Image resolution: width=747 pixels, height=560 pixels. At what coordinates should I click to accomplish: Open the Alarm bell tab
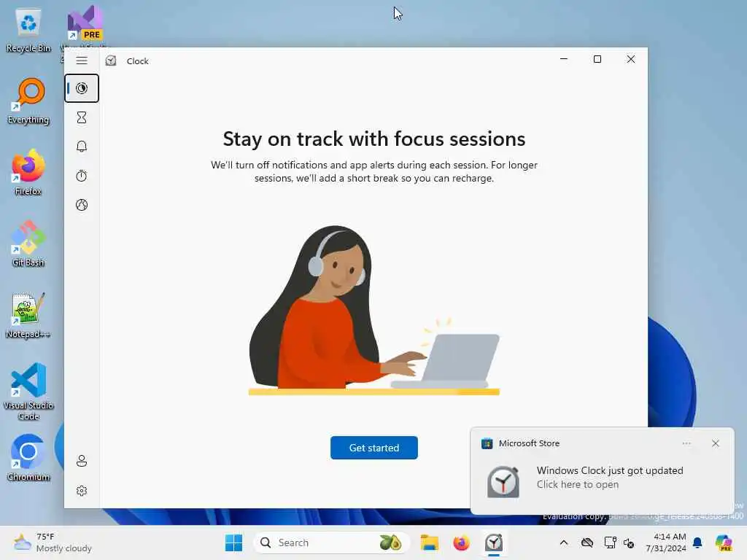(82, 146)
